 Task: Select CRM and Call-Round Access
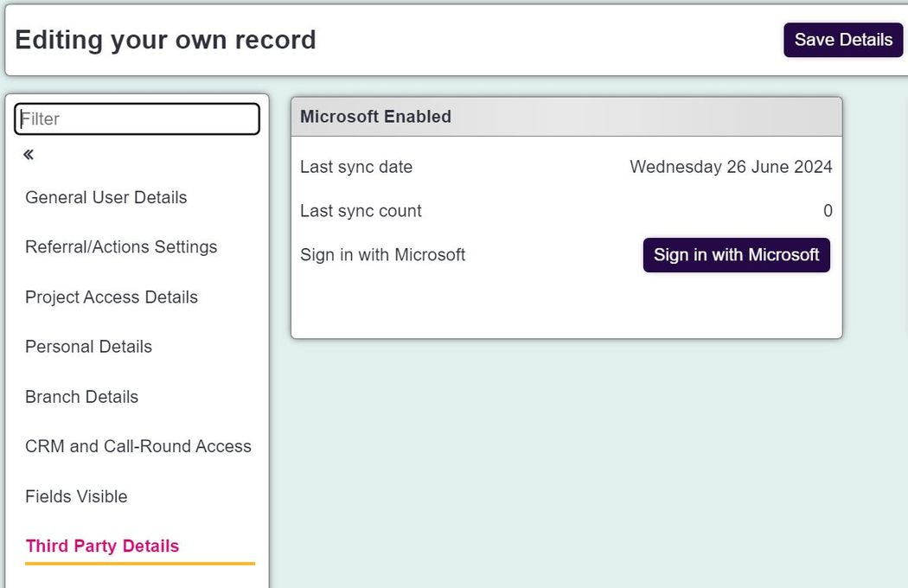tap(138, 446)
